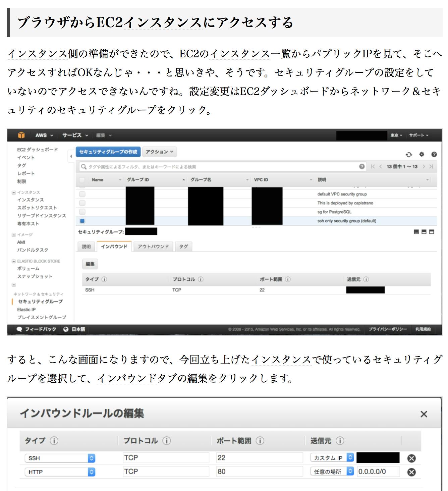The width and height of the screenshot is (448, 491).
Task: Toggle the select-all checkbox in table header
Action: click(x=82, y=180)
